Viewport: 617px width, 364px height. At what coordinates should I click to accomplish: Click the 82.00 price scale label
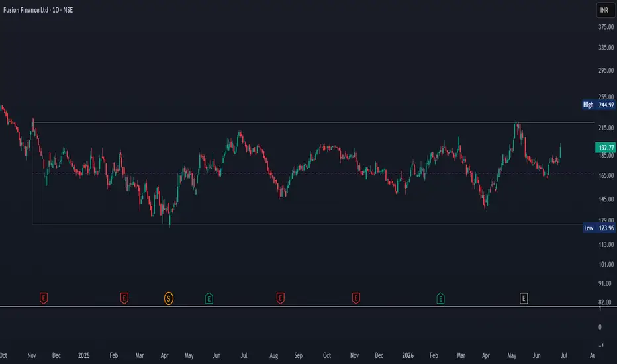click(606, 302)
